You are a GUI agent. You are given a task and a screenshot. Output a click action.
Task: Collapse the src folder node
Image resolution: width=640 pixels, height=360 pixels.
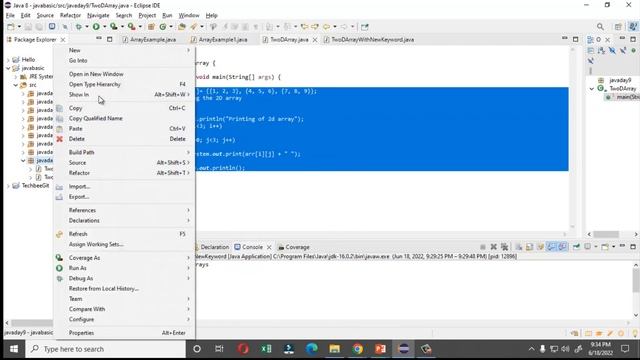click(16, 85)
